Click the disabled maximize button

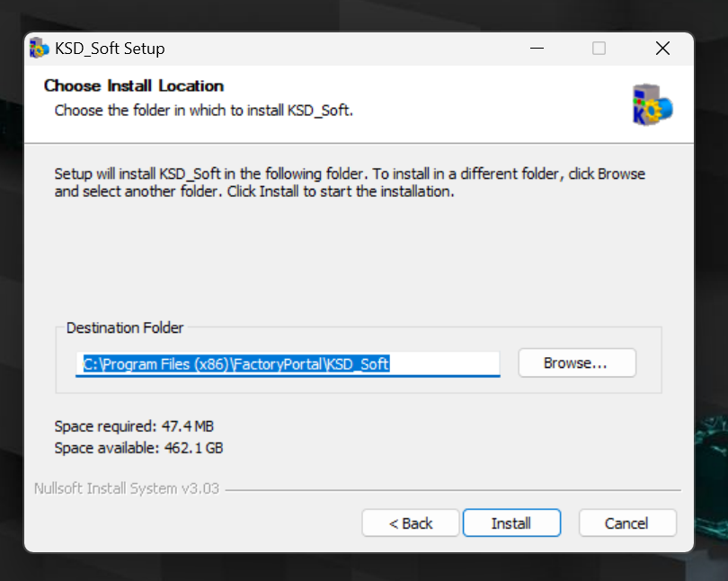[599, 48]
